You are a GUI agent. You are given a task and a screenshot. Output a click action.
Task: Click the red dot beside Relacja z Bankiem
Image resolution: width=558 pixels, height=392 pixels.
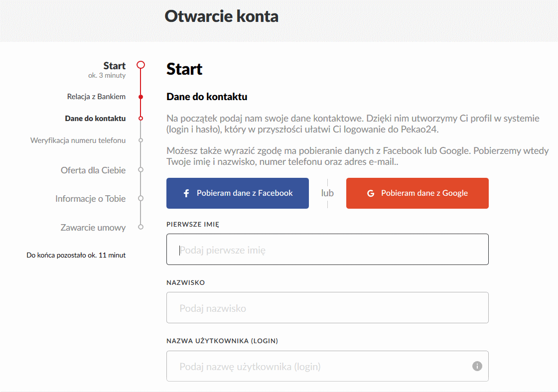click(x=141, y=97)
